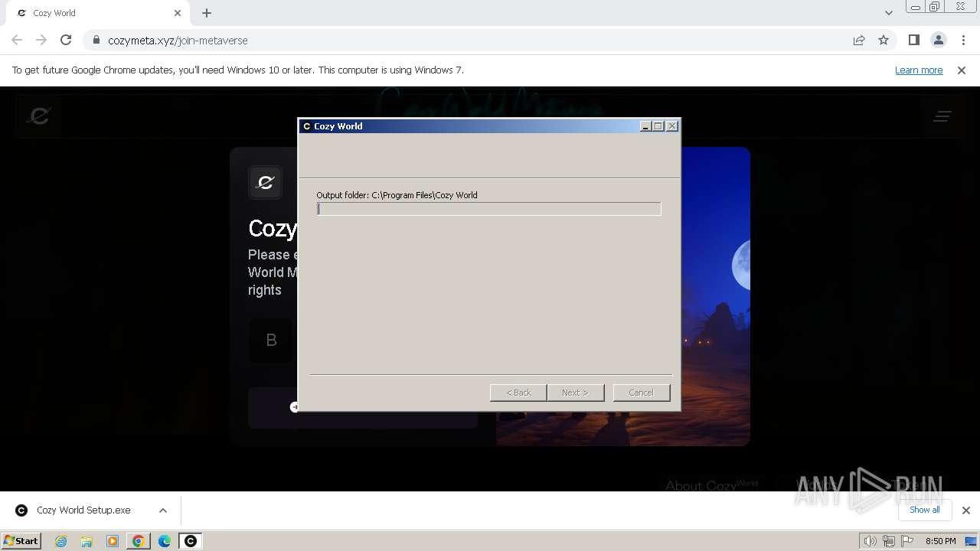This screenshot has width=980, height=551.
Task: Open Chrome profile avatar
Action: [938, 40]
